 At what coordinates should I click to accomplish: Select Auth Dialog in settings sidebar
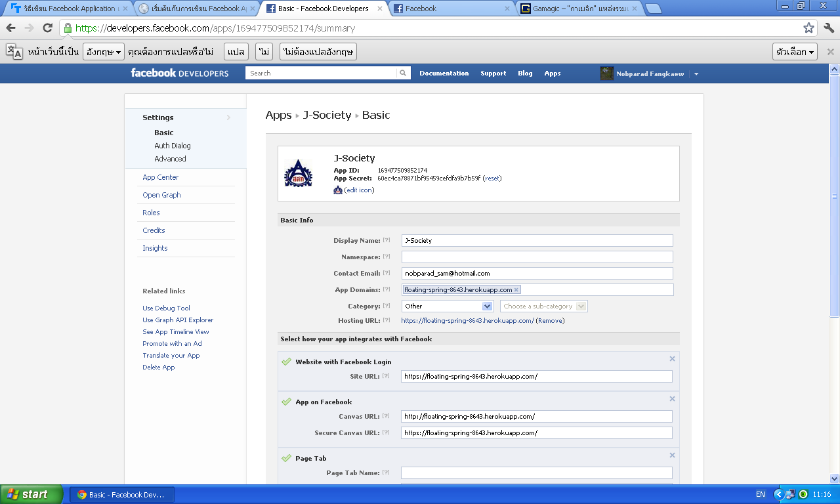click(x=173, y=146)
